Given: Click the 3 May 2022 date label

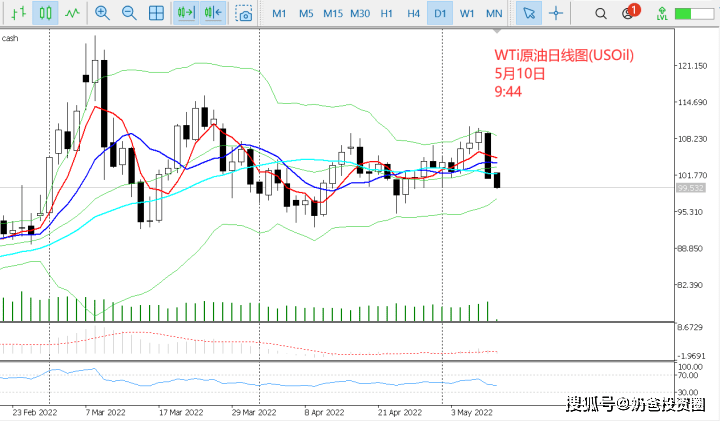Looking at the screenshot, I should (472, 412).
